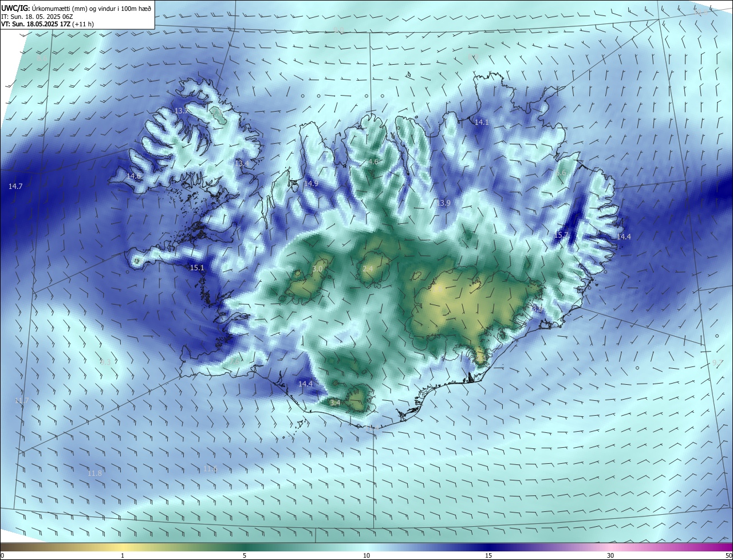Click the 14.4 value off the east coast
Image resolution: width=733 pixels, height=560 pixels.
(x=624, y=237)
